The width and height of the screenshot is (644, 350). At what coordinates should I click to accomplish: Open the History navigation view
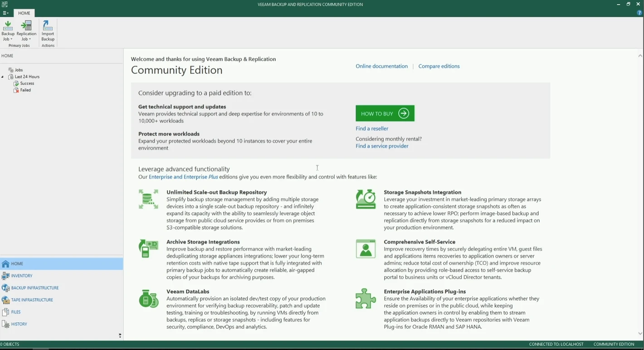pos(62,324)
